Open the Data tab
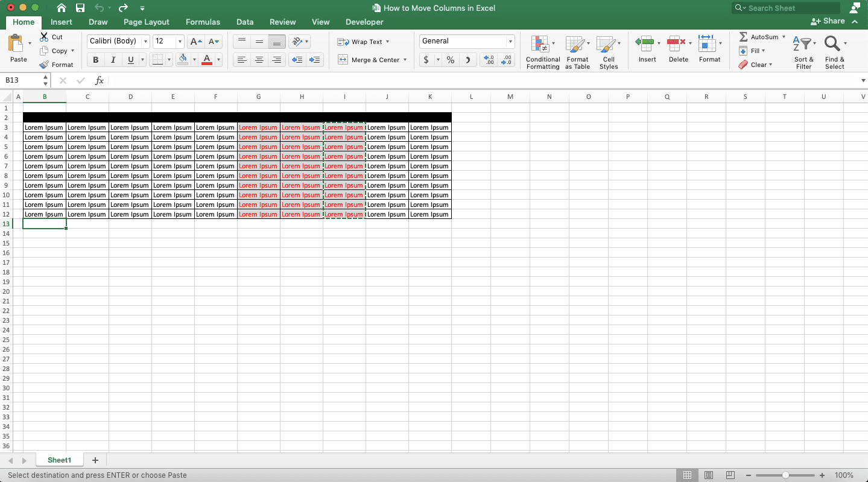This screenshot has height=482, width=868. (x=245, y=22)
